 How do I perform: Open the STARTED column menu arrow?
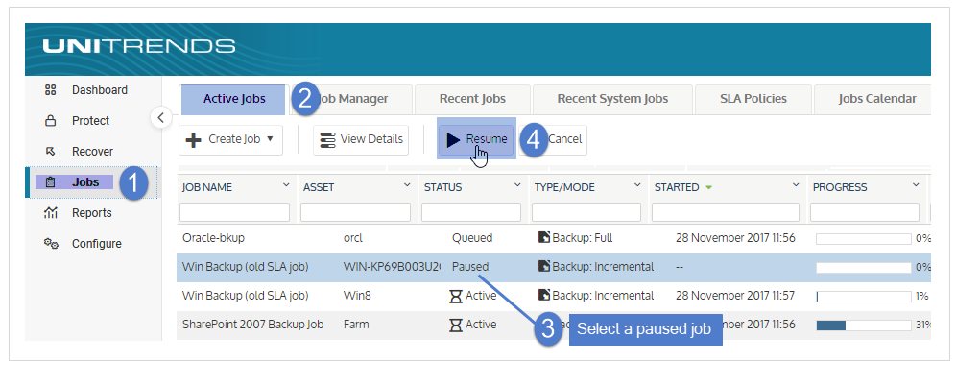[x=796, y=185]
